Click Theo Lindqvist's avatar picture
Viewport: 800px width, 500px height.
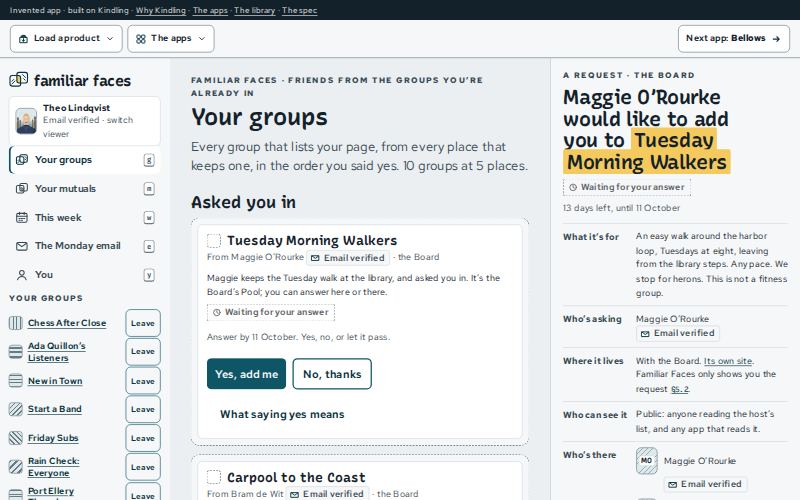point(26,121)
